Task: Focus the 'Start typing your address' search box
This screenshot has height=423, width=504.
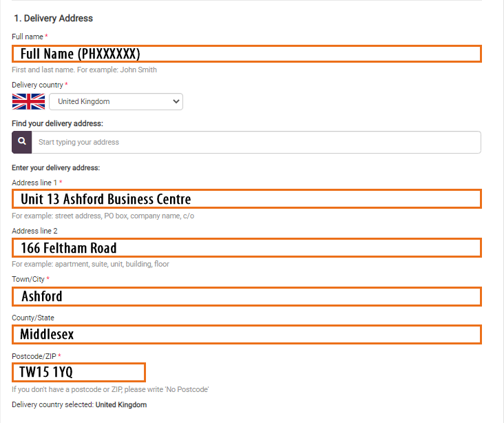Action: click(x=257, y=142)
